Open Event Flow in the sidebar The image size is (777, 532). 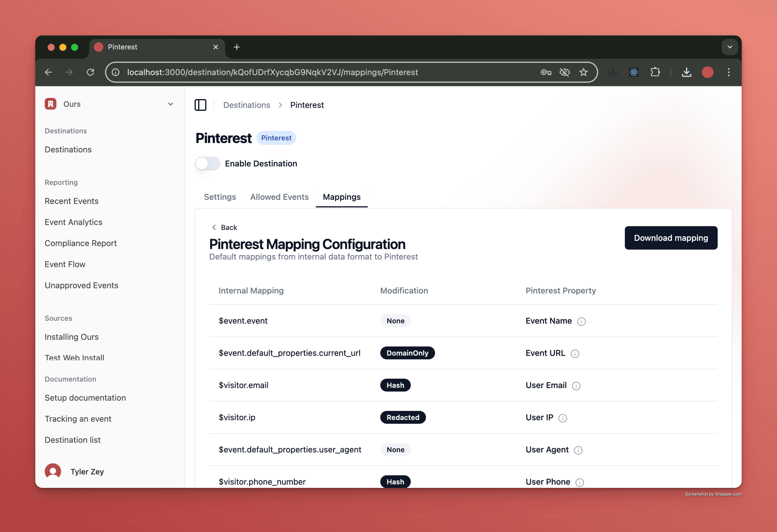click(x=65, y=264)
